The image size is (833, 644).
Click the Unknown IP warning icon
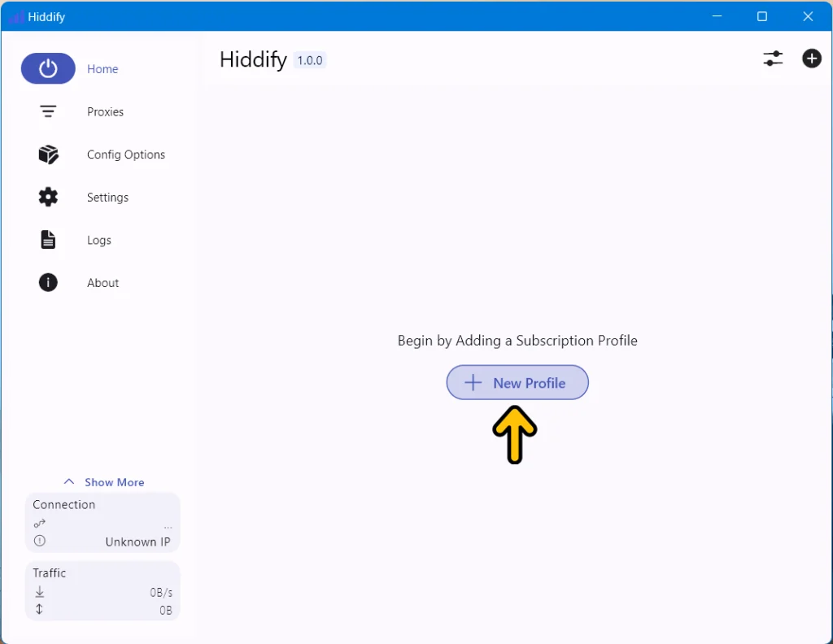pyautogui.click(x=39, y=541)
